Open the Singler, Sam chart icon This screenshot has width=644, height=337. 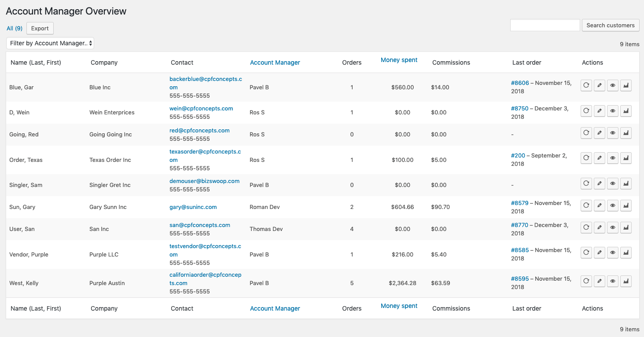click(626, 183)
